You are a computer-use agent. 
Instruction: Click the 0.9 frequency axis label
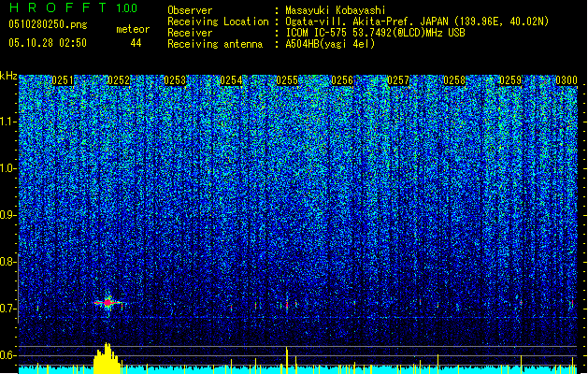[x=8, y=215]
